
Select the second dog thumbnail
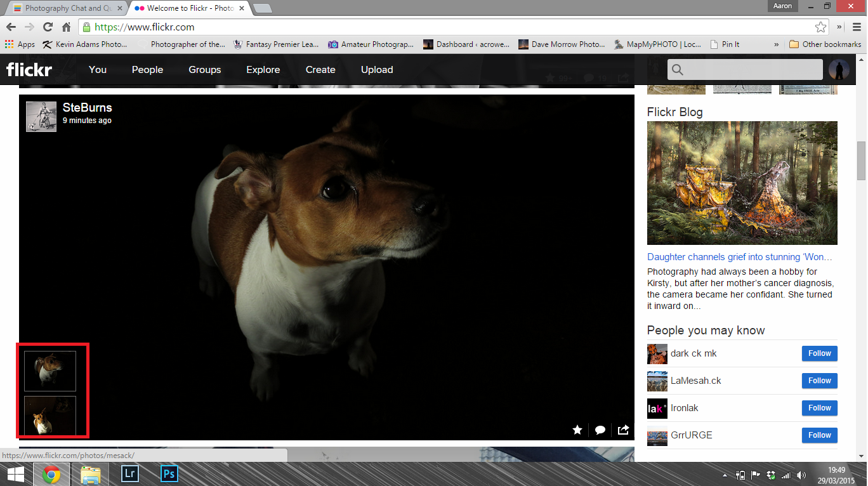50,416
